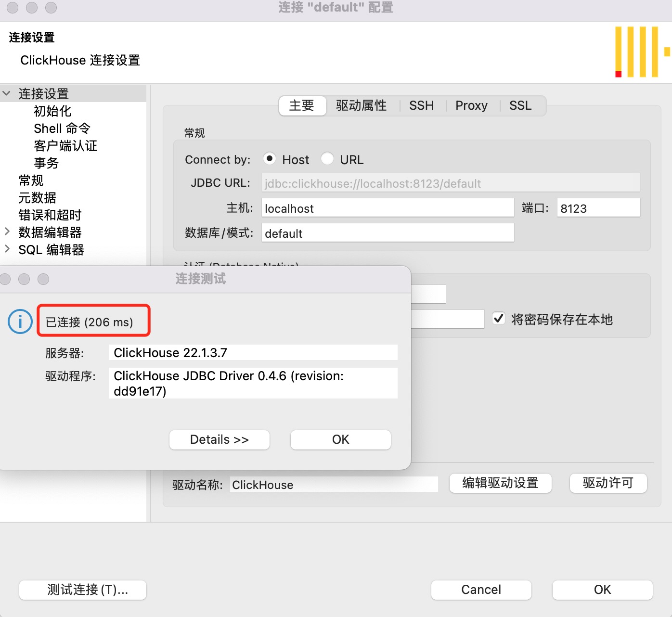
Task: Toggle the 将密码保存在本地 checkbox
Action: [499, 319]
